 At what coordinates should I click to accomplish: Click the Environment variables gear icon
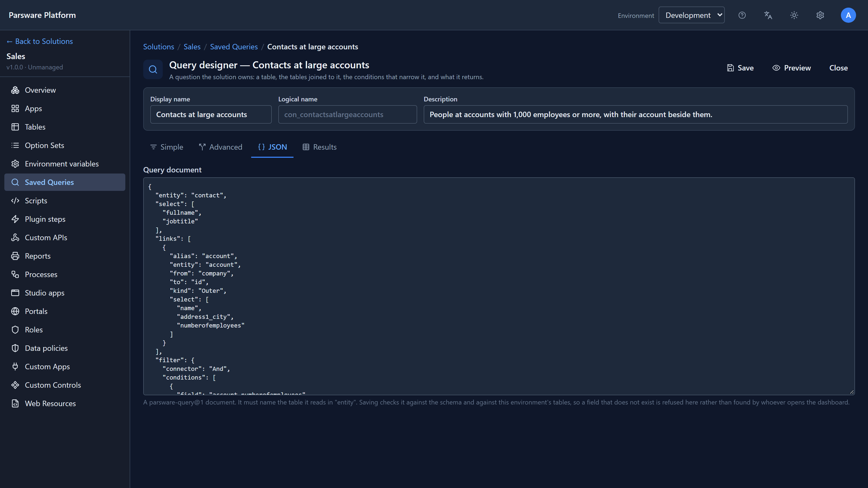(15, 164)
